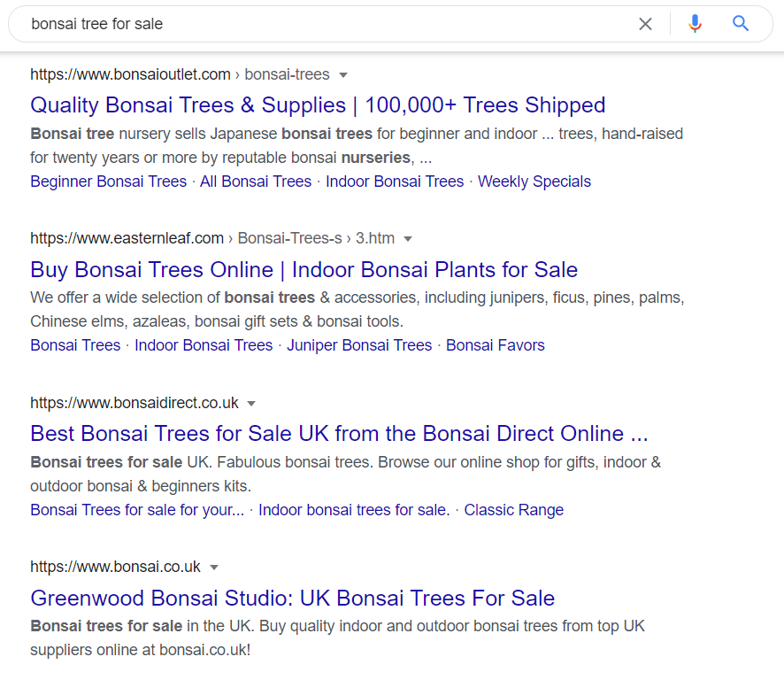Image resolution: width=784 pixels, height=680 pixels.
Task: Open the All Bonsai Trees sitelink
Action: click(256, 182)
